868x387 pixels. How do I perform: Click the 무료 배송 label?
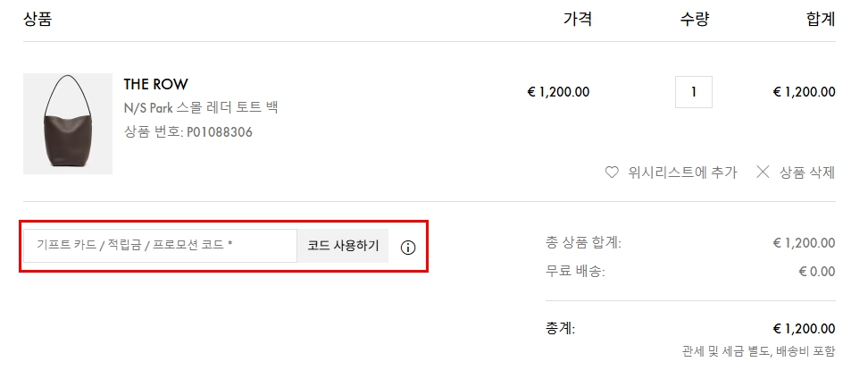(x=575, y=271)
